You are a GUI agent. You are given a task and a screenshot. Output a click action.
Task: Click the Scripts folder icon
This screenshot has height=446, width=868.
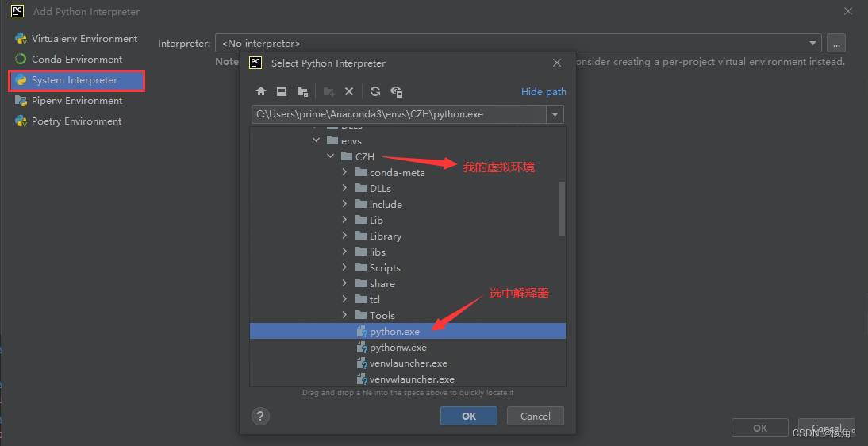pos(361,267)
